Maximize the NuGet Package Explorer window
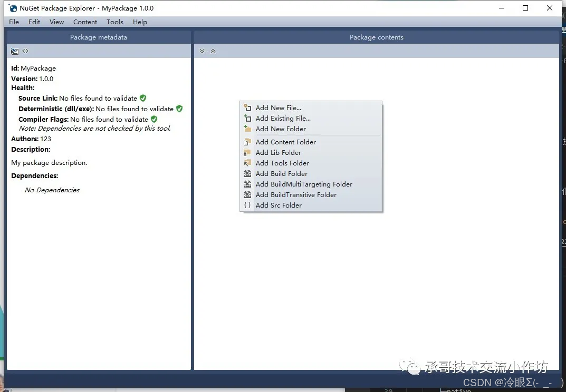Viewport: 566px width, 392px height. pos(525,8)
